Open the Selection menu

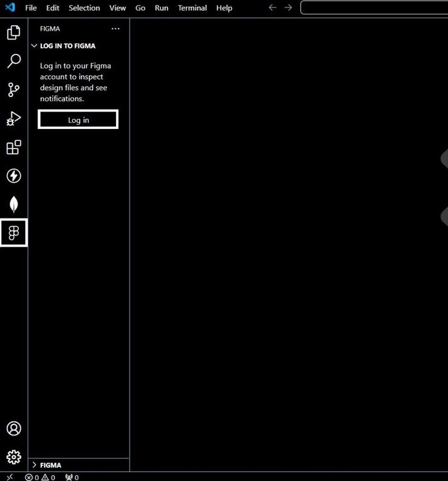(85, 8)
